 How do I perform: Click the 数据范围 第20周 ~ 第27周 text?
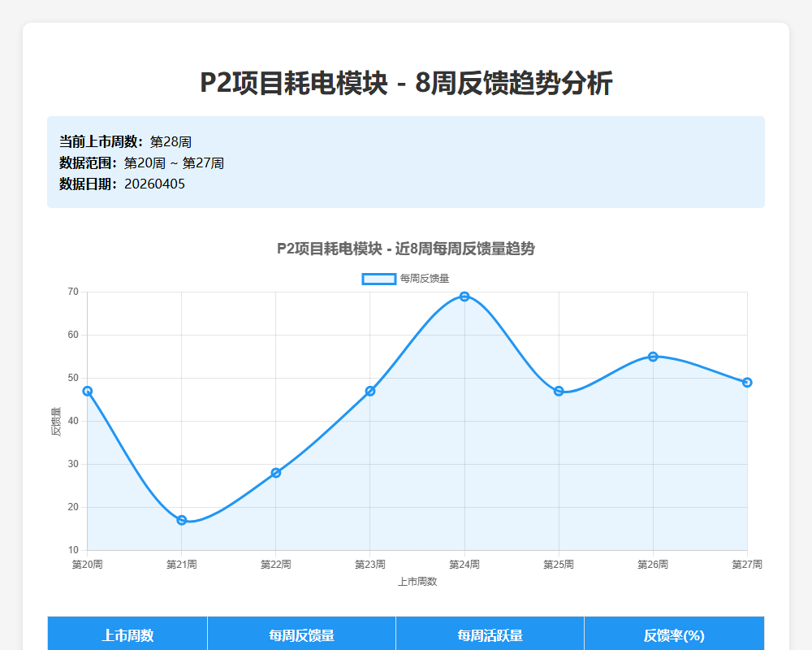pos(141,162)
